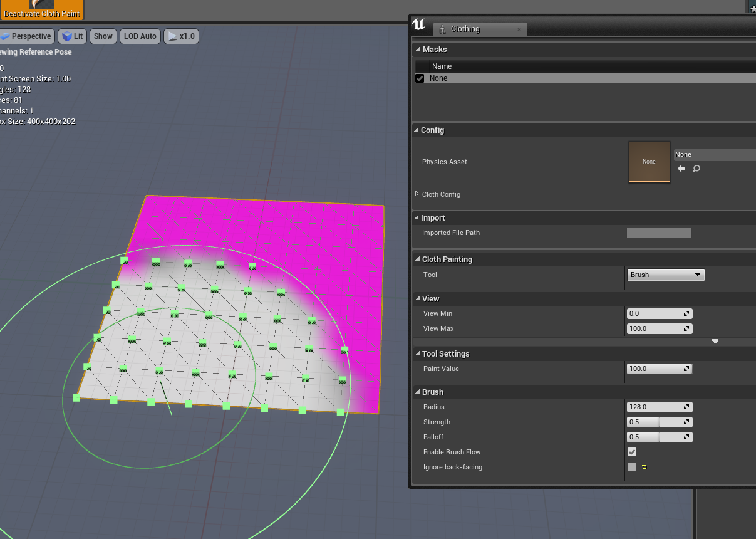Click the spin arrow on Radius field
Screen dimensions: 756x539
(687, 407)
